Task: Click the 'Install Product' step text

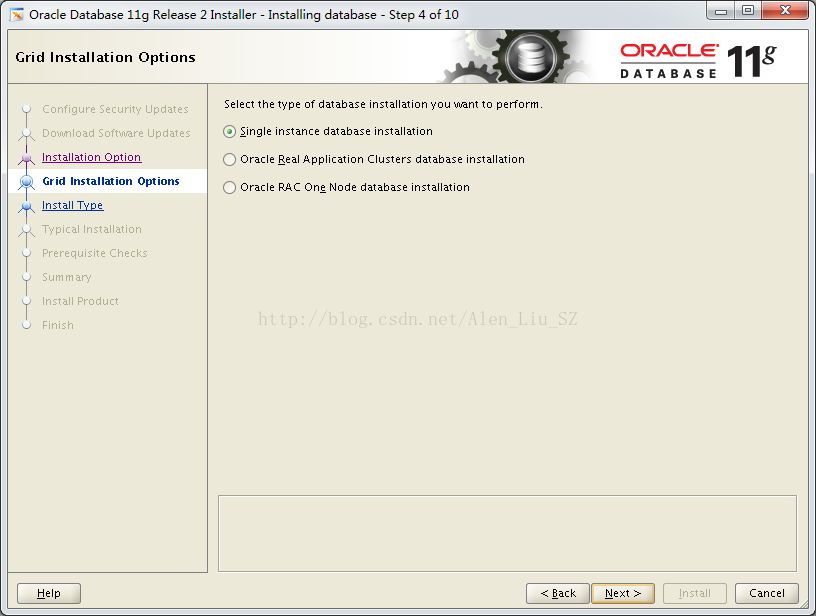Action: pyautogui.click(x=80, y=301)
